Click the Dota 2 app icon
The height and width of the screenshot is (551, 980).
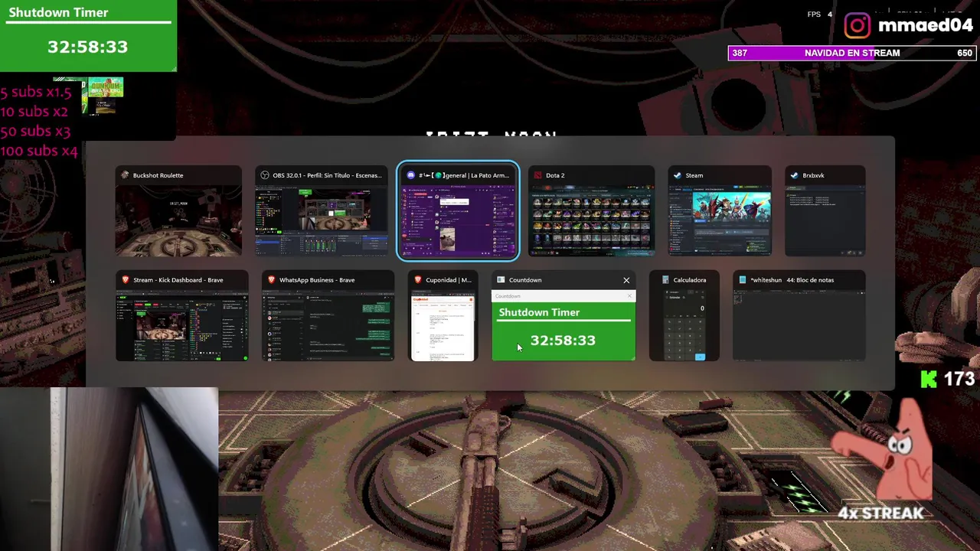tap(537, 175)
